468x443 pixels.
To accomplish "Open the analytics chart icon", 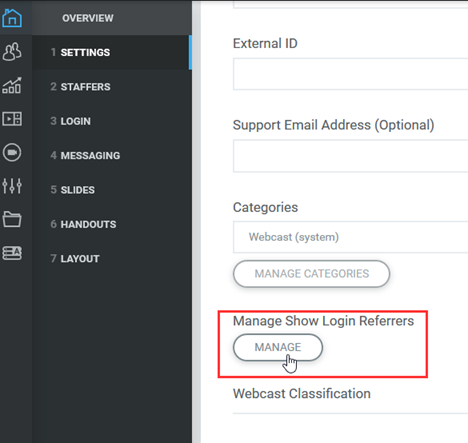I will coord(12,85).
